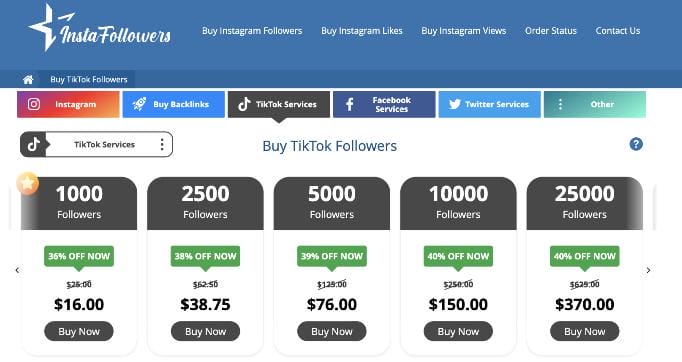Open the Other services dropdown
This screenshot has height=362, width=682.
pos(595,104)
